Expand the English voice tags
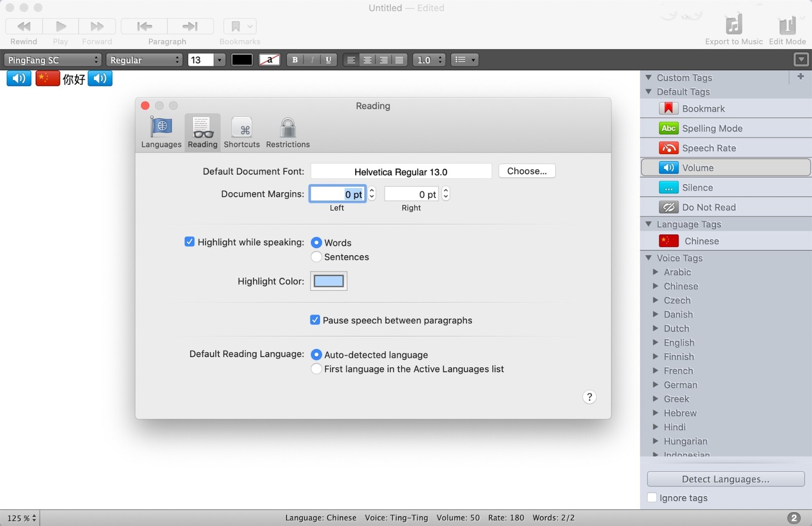Viewport: 812px width, 526px height. tap(655, 342)
